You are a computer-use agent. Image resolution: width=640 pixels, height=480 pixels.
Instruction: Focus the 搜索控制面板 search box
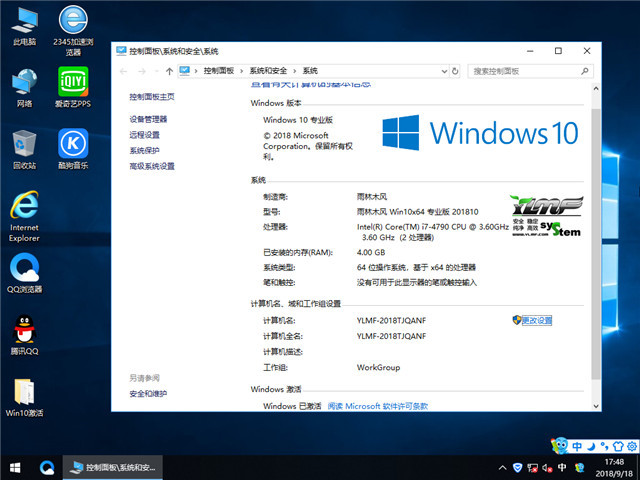(530, 71)
